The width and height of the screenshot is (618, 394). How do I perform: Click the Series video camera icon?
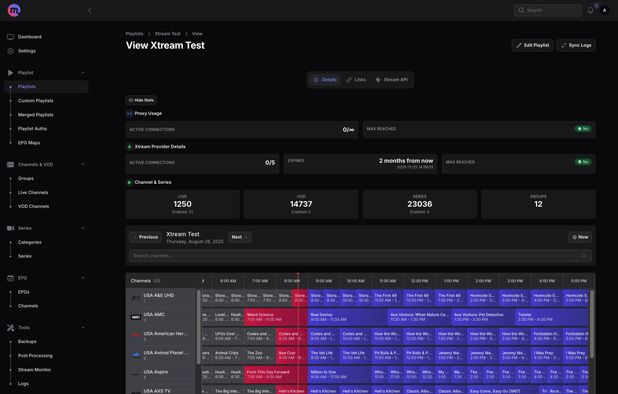coord(11,228)
